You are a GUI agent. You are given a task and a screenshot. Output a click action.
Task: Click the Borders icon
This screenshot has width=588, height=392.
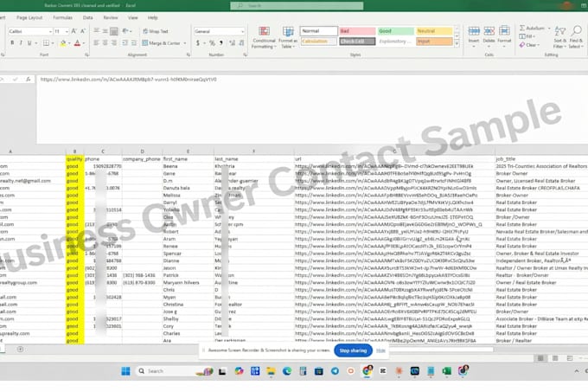pos(46,43)
